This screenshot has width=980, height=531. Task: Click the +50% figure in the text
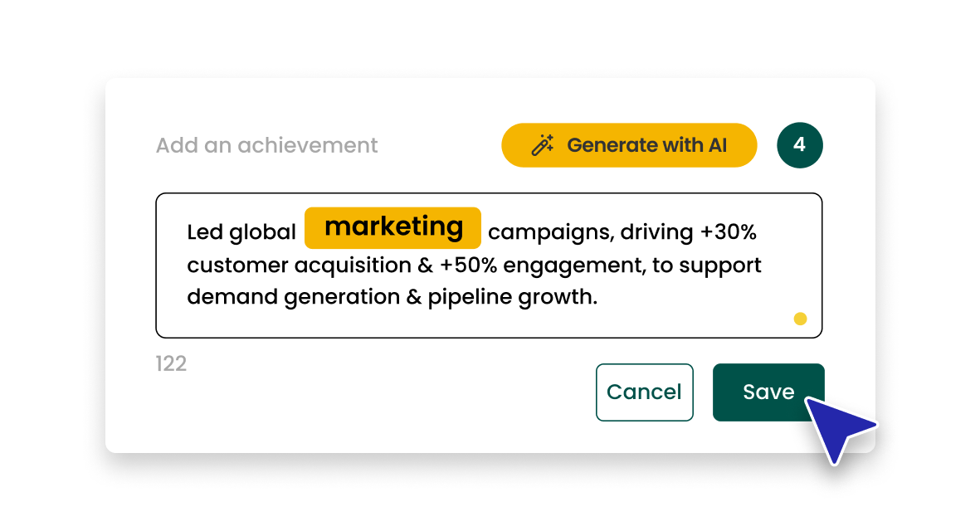(x=469, y=265)
